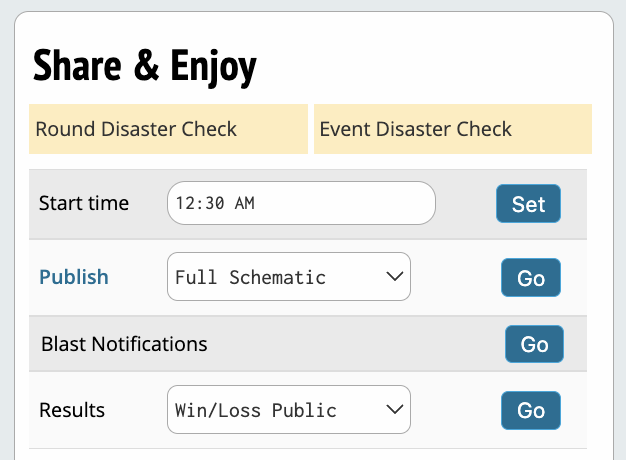Focus the Start time input field
626x460 pixels.
click(301, 203)
